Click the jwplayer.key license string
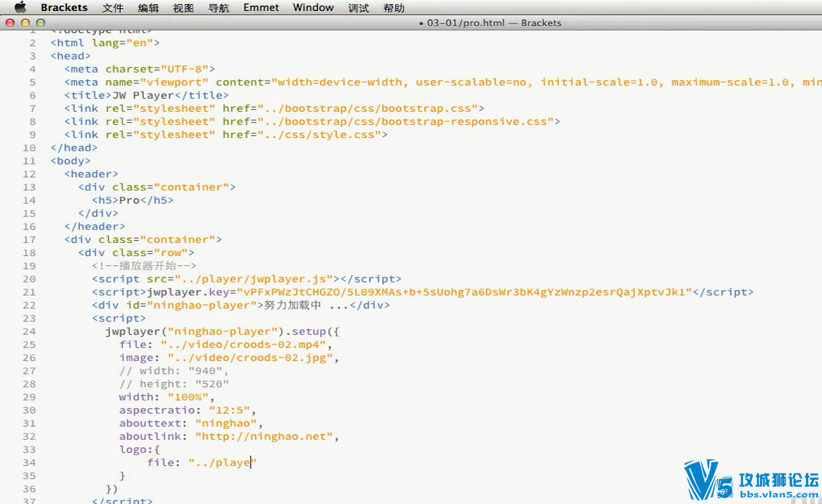822x504 pixels. point(464,292)
